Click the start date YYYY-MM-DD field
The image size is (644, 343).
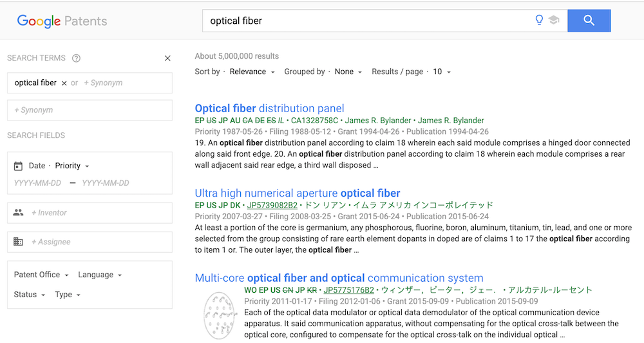point(37,183)
